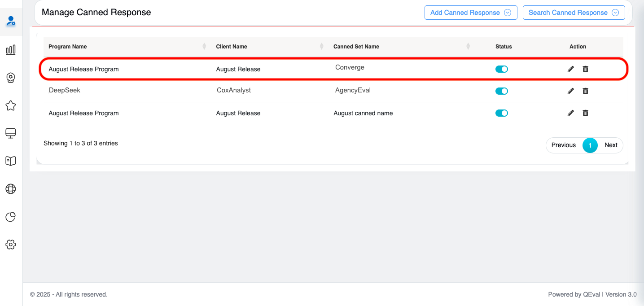Go to the Next page
This screenshot has width=644, height=306.
(x=611, y=145)
